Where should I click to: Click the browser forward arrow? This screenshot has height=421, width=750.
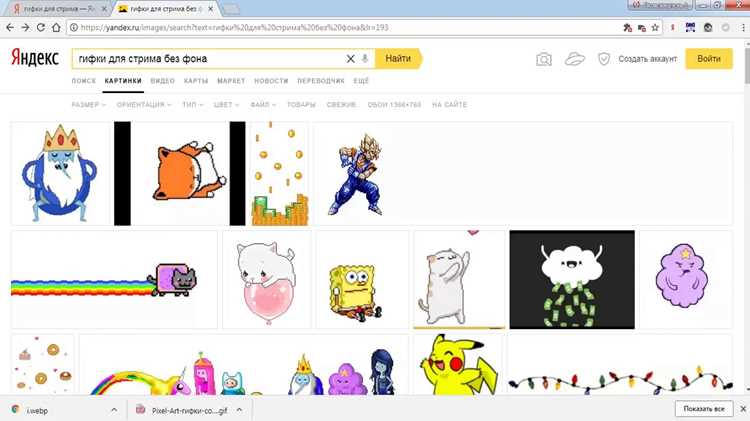tap(25, 28)
